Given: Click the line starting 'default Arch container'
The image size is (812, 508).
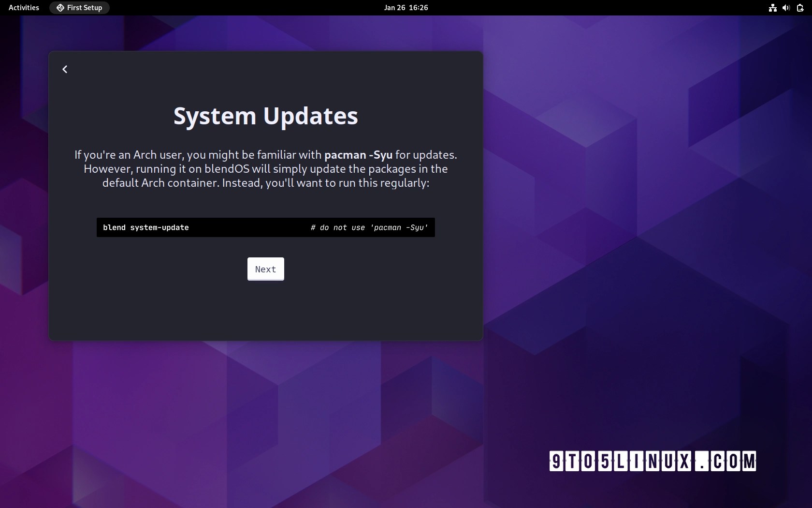Looking at the screenshot, I should click(x=266, y=183).
